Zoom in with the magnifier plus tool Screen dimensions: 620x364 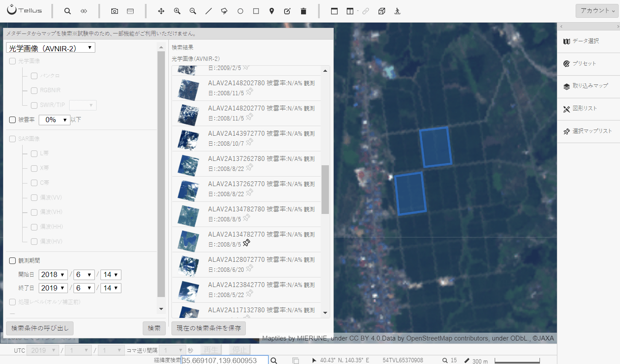click(177, 11)
